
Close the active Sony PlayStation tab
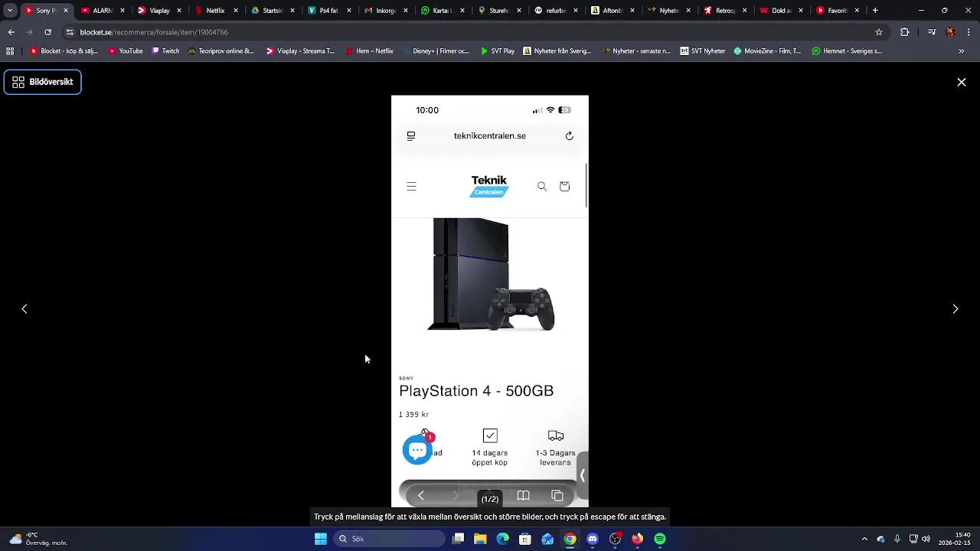click(66, 11)
